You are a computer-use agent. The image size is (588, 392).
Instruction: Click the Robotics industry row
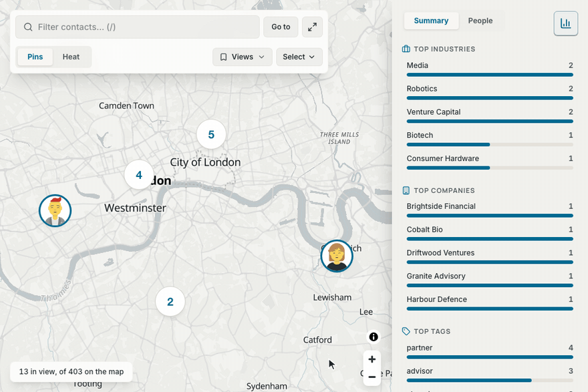[x=490, y=92]
